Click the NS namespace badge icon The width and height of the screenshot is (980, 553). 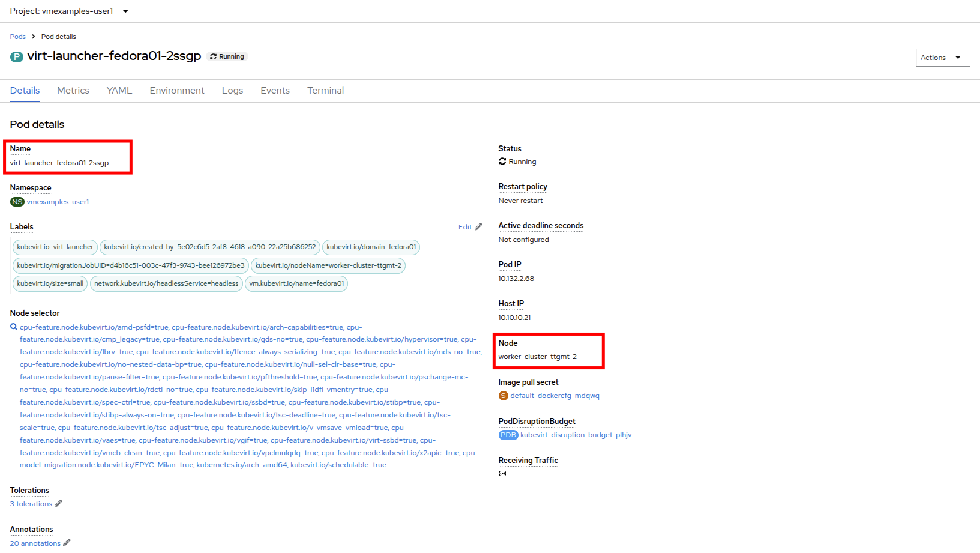(x=17, y=202)
